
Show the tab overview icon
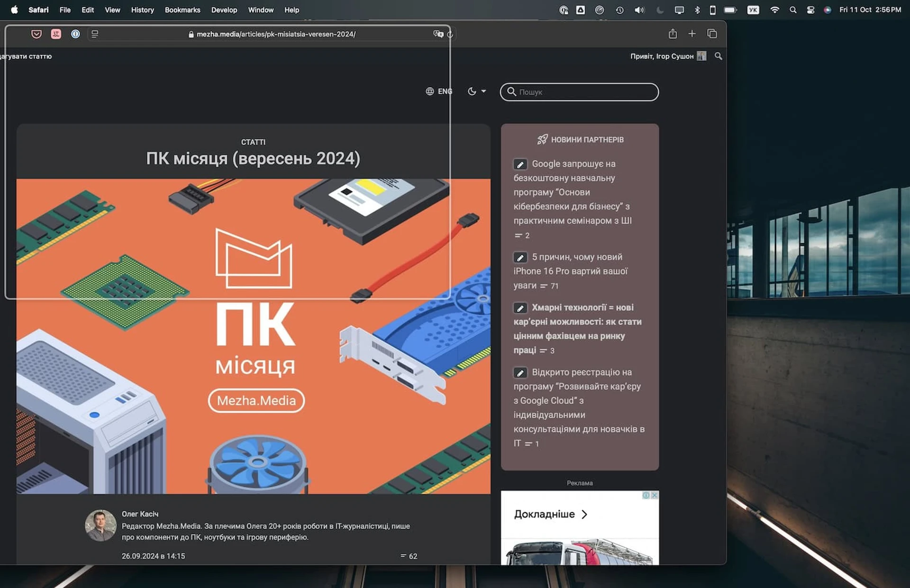coord(712,34)
